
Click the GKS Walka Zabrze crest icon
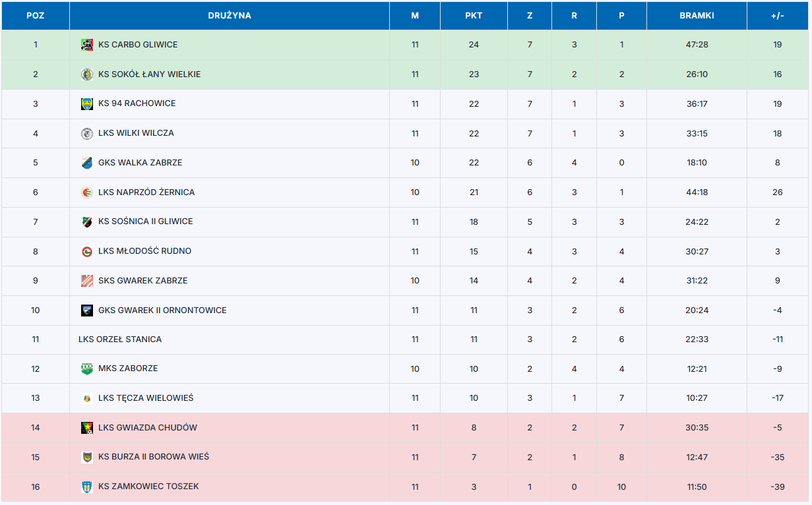tap(86, 163)
